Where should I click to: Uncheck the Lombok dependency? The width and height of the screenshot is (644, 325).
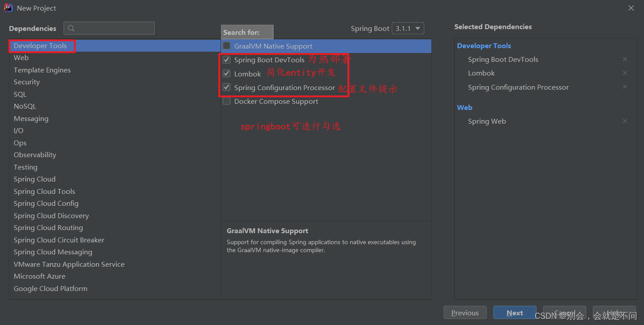(x=227, y=73)
